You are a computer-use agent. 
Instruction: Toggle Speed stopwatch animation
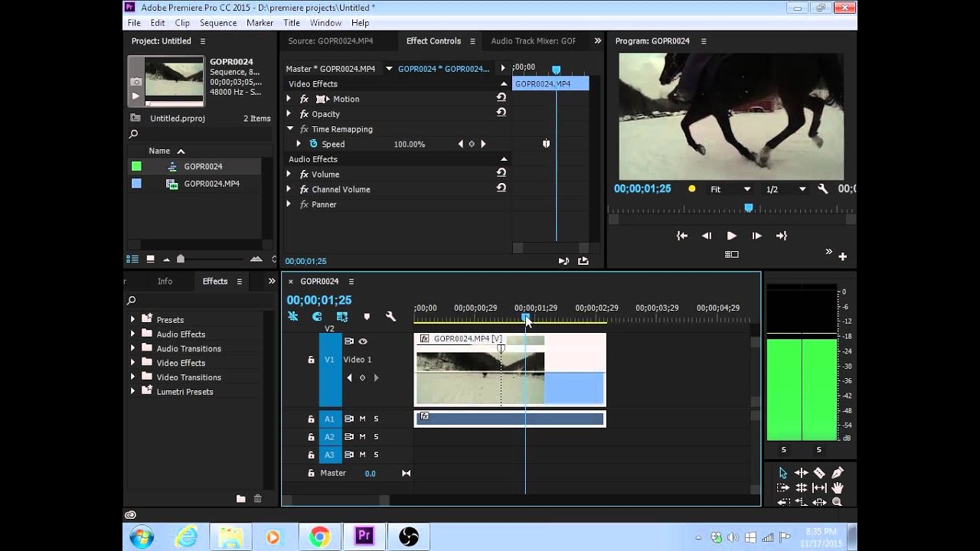313,144
